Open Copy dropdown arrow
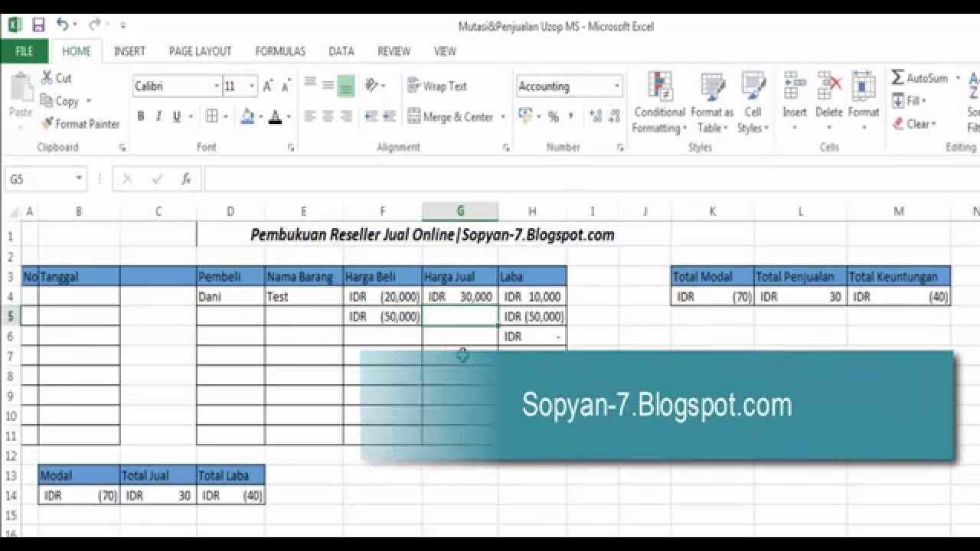Screen dimensions: 980x551 [89, 101]
